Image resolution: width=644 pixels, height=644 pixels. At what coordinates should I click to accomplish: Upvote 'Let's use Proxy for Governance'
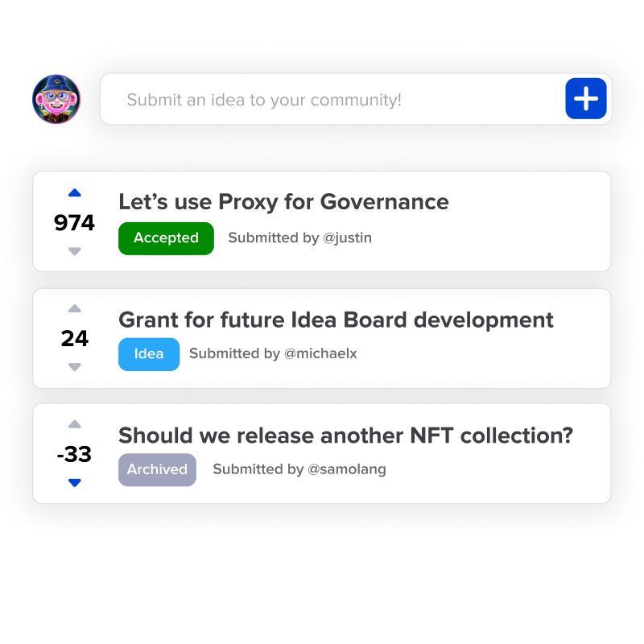[x=75, y=193]
